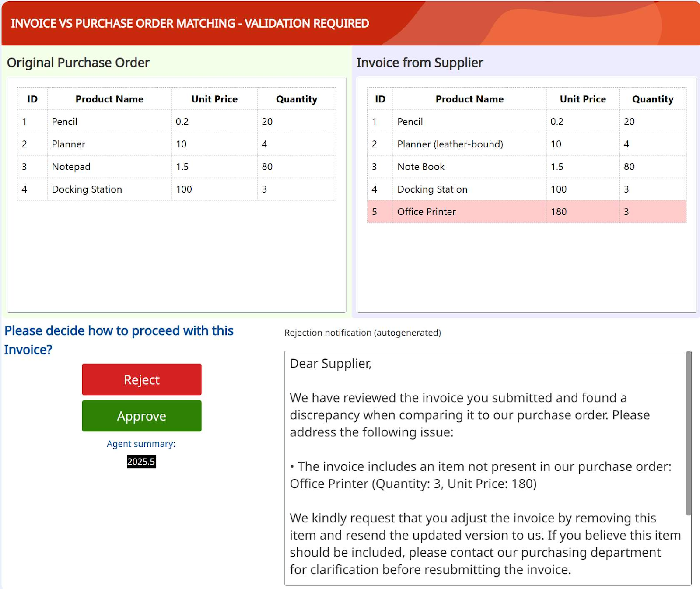The height and width of the screenshot is (589, 700).
Task: Click Docking Station's price 100 in purchase order
Action: click(x=184, y=189)
